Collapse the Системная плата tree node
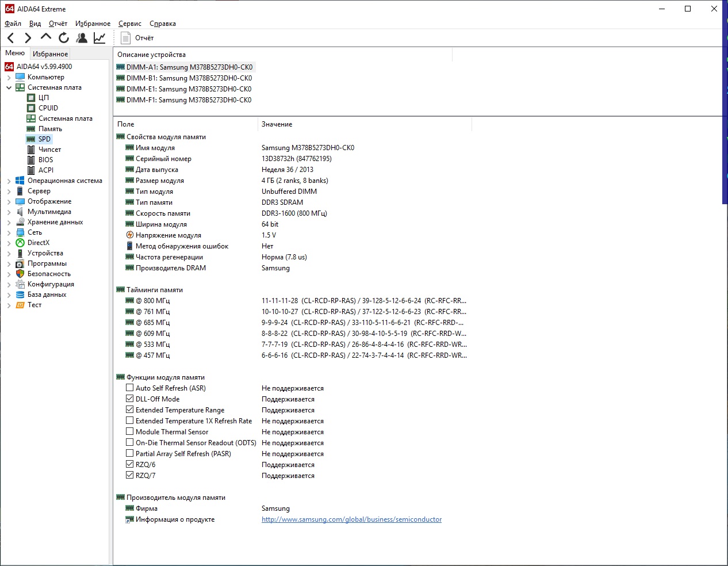 [x=9, y=87]
